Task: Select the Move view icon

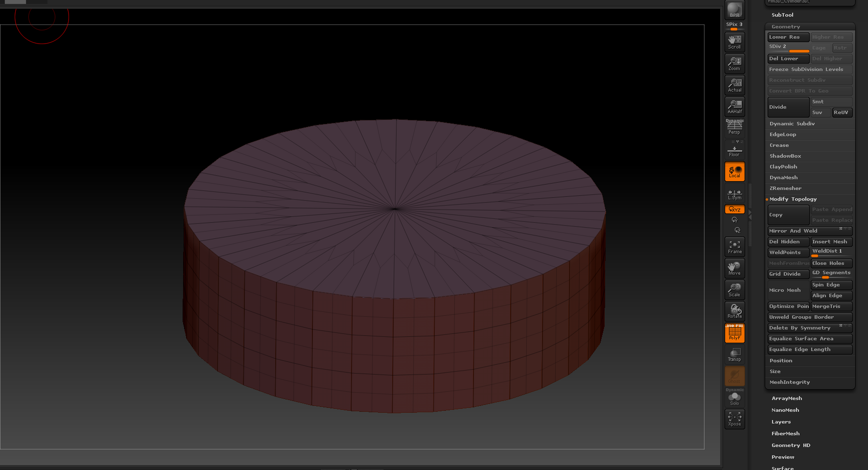Action: click(x=734, y=268)
